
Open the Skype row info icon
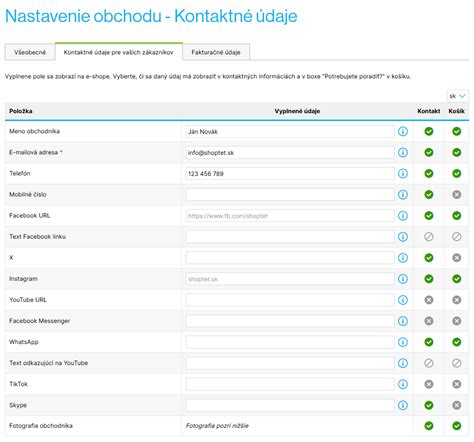pos(403,405)
